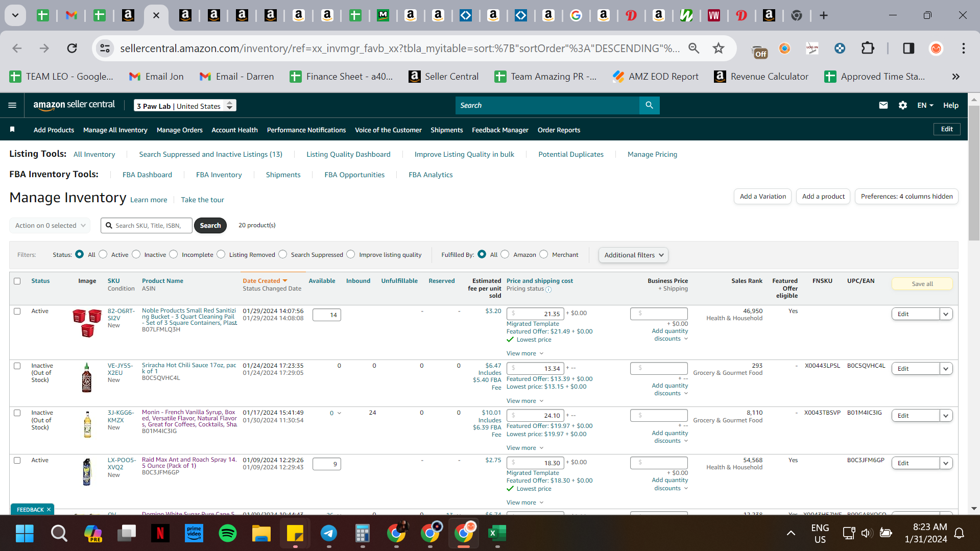The image size is (980, 551).
Task: Click the Search SKU, Title, ISBN field
Action: 147,225
